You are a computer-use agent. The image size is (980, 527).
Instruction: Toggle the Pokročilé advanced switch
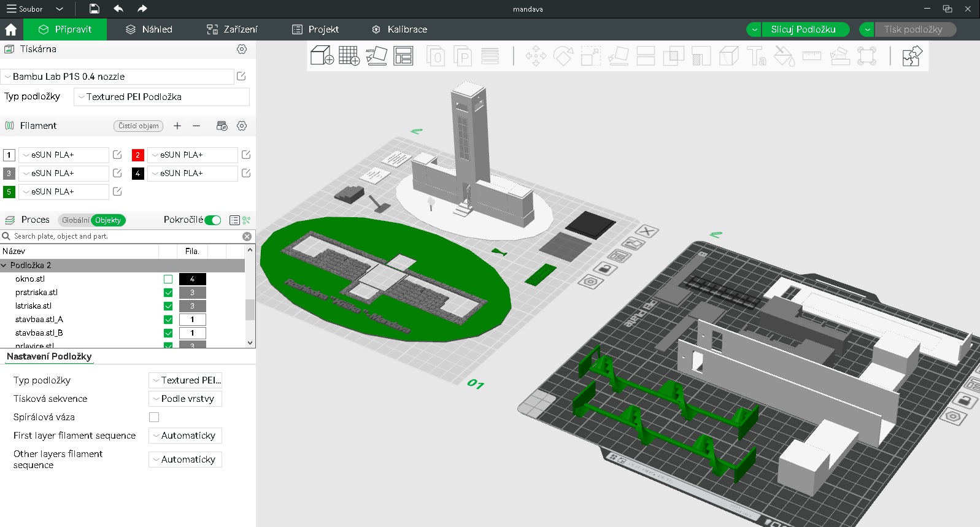(x=213, y=220)
